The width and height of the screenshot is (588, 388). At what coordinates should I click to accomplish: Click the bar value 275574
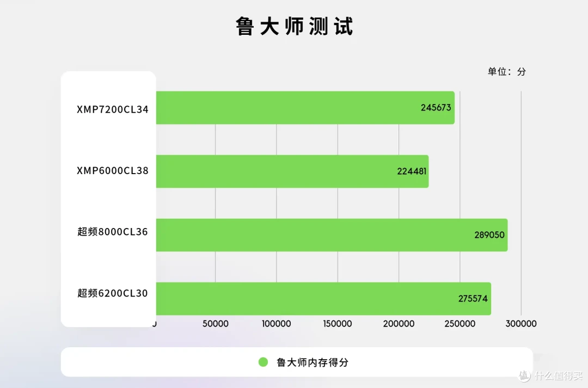pyautogui.click(x=473, y=299)
